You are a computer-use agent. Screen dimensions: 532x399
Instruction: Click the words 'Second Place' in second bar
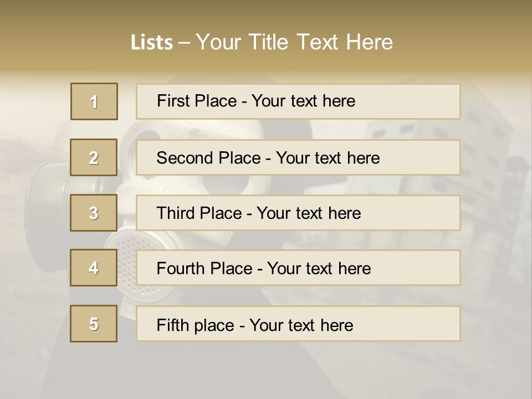(x=209, y=158)
